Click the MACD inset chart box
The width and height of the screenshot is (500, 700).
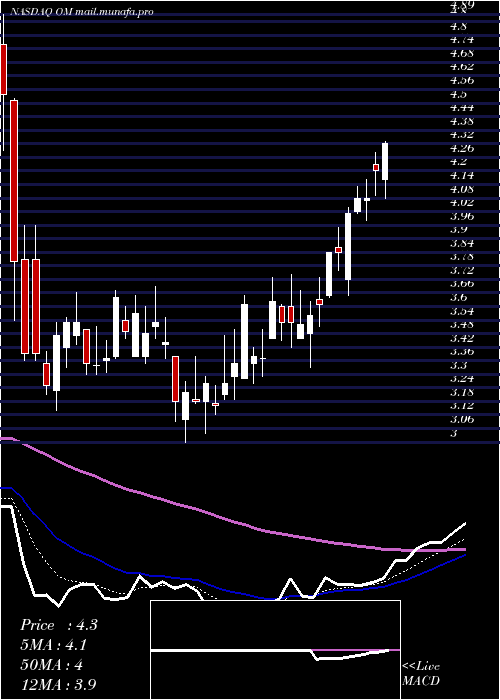coord(275,650)
